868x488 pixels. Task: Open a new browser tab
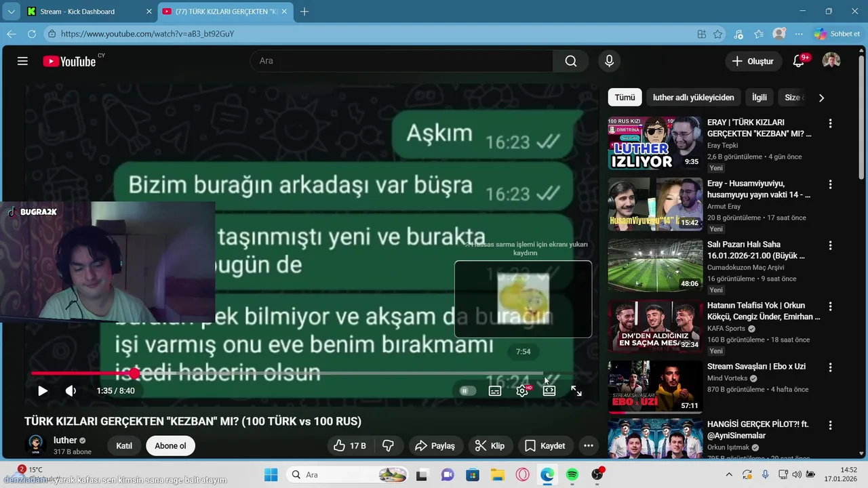coord(304,12)
